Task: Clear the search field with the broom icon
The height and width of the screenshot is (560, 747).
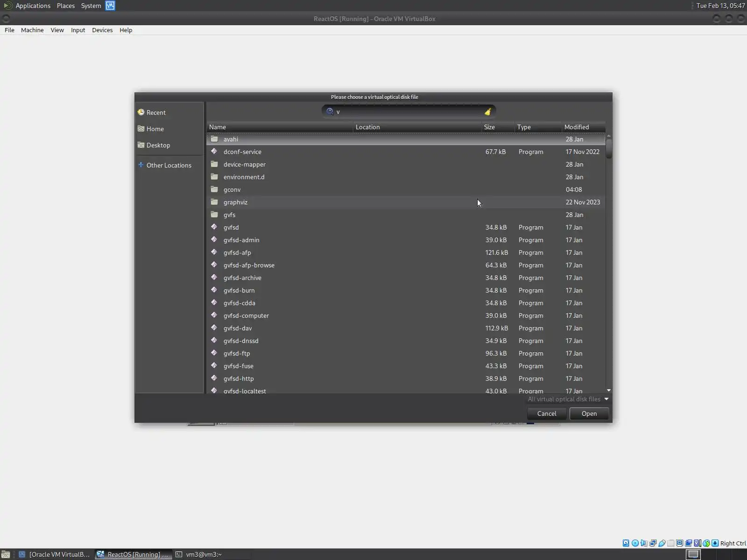Action: point(487,112)
